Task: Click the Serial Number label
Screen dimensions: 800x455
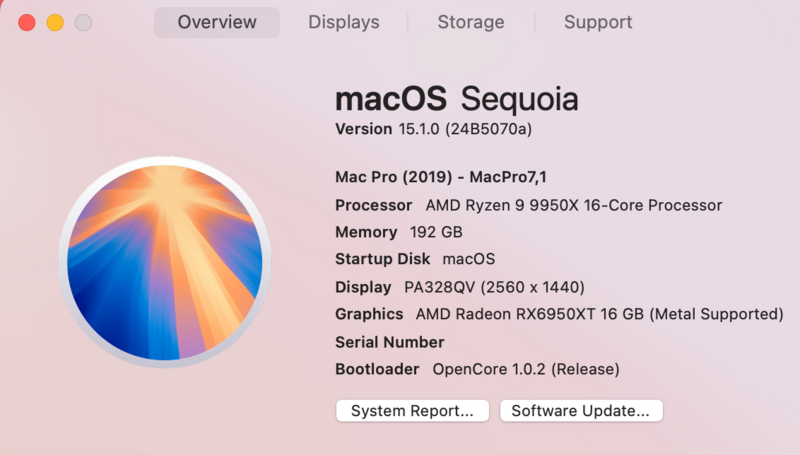Action: 389,342
